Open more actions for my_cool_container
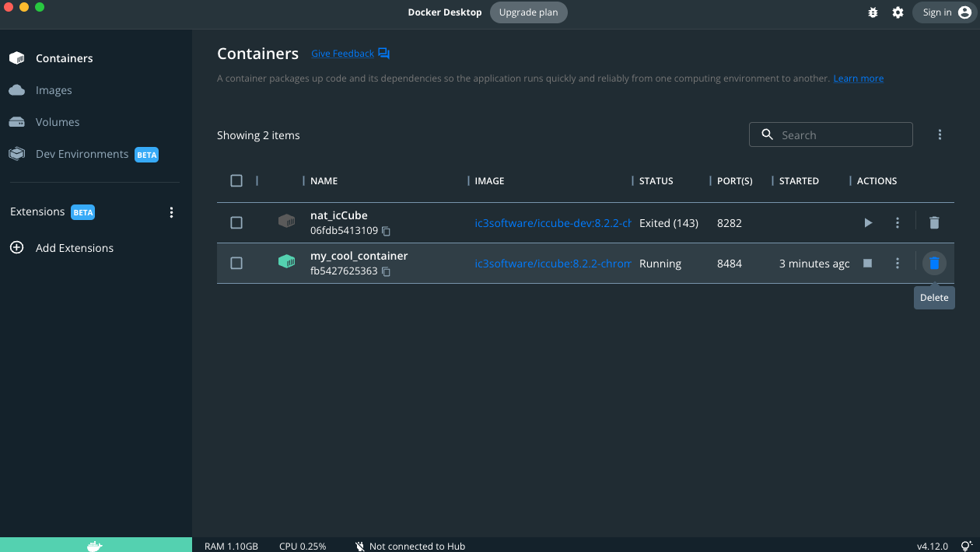980x552 pixels. (x=898, y=264)
